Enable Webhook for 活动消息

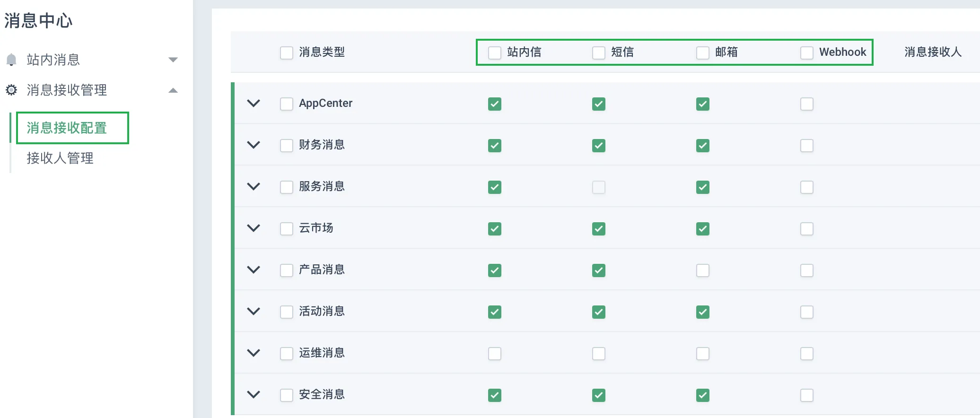[x=807, y=312]
